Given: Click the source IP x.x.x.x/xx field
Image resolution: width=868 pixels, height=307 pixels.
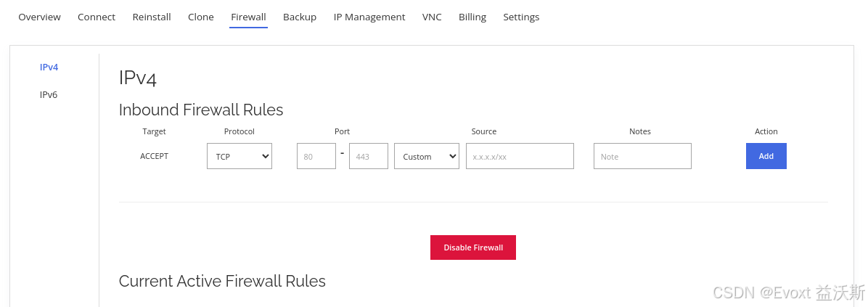Looking at the screenshot, I should (x=520, y=156).
